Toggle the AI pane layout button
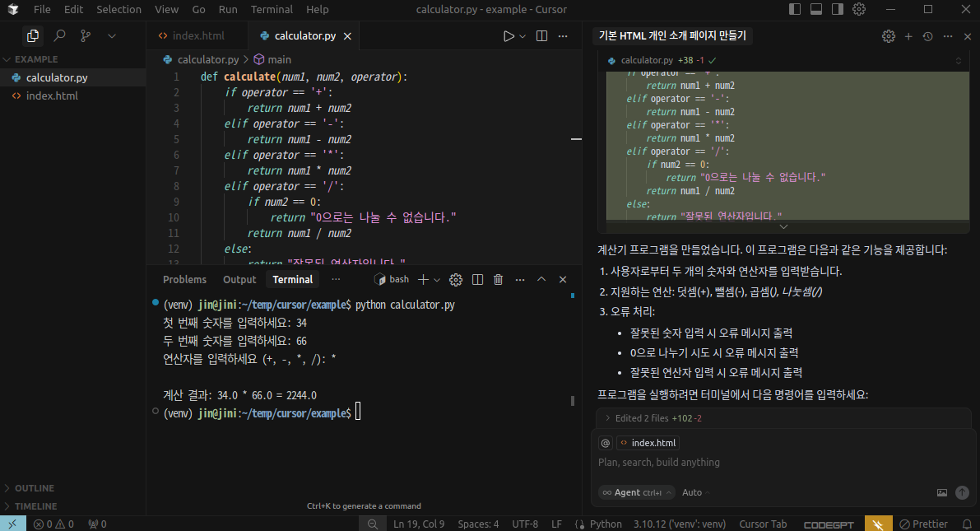This screenshot has width=980, height=531. [838, 10]
